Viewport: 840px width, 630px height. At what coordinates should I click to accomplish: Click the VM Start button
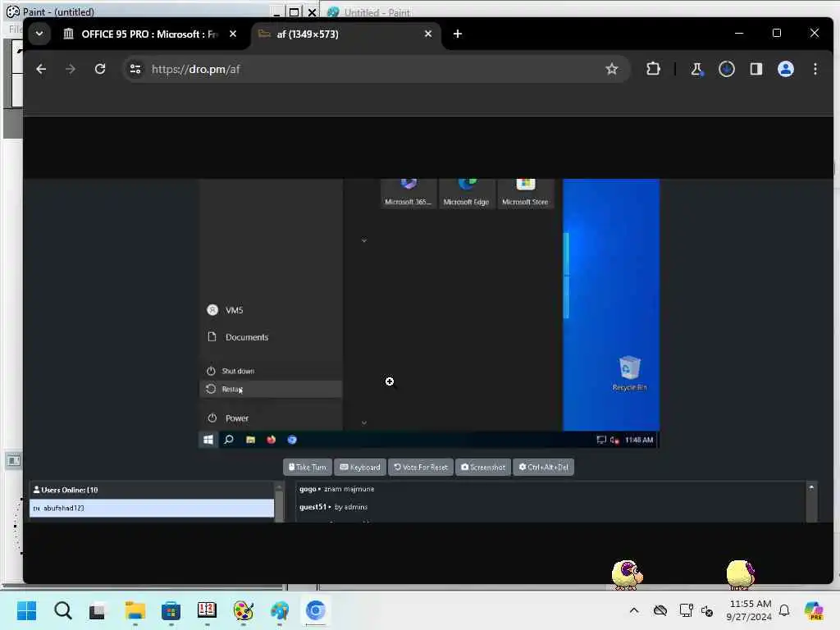[x=208, y=440]
